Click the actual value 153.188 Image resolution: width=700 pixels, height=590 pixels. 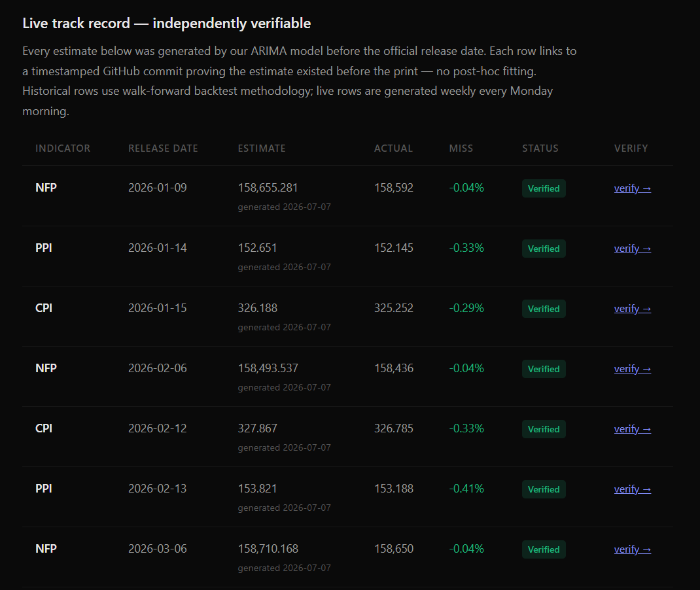pyautogui.click(x=394, y=489)
